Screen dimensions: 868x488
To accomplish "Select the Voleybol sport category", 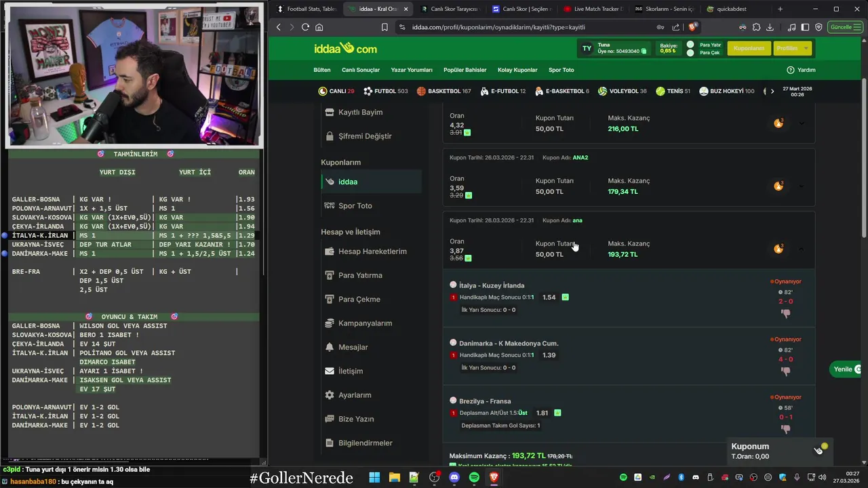I will coord(623,91).
